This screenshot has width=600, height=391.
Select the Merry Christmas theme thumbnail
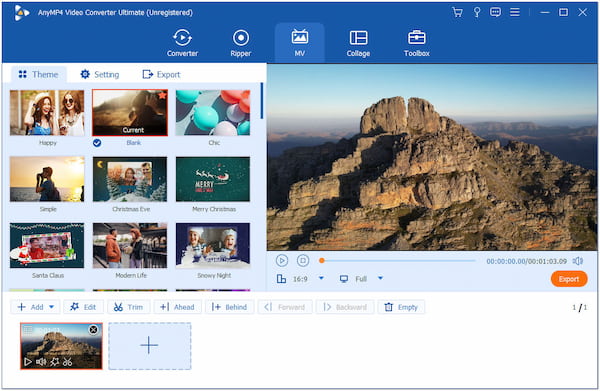point(213,179)
